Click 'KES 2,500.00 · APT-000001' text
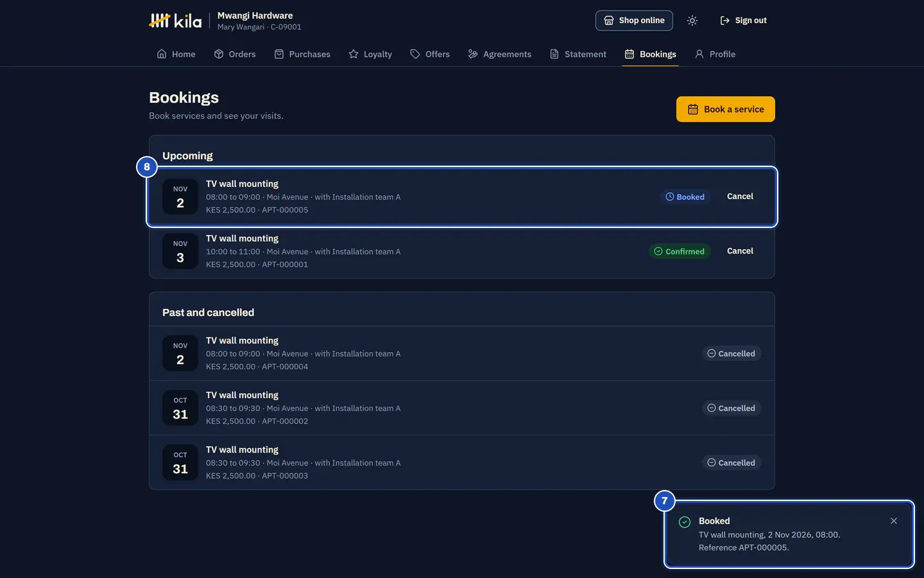Screen dimensions: 924x578 coord(257,265)
